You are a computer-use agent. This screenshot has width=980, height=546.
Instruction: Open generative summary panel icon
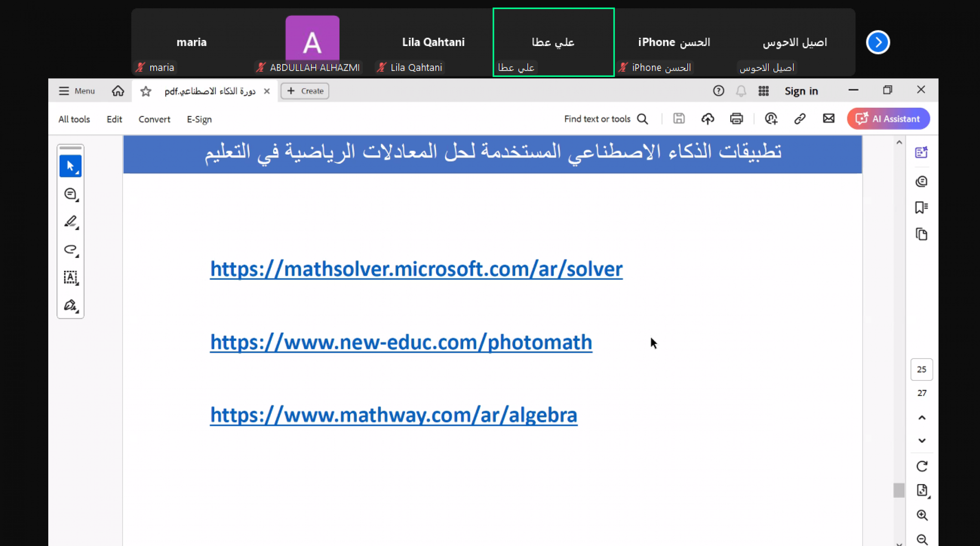tap(921, 152)
